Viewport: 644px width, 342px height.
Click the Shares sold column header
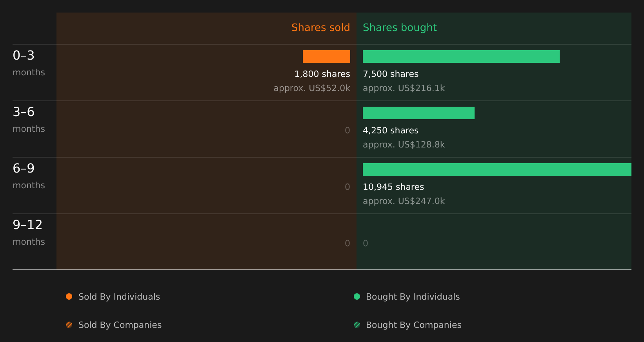point(320,27)
